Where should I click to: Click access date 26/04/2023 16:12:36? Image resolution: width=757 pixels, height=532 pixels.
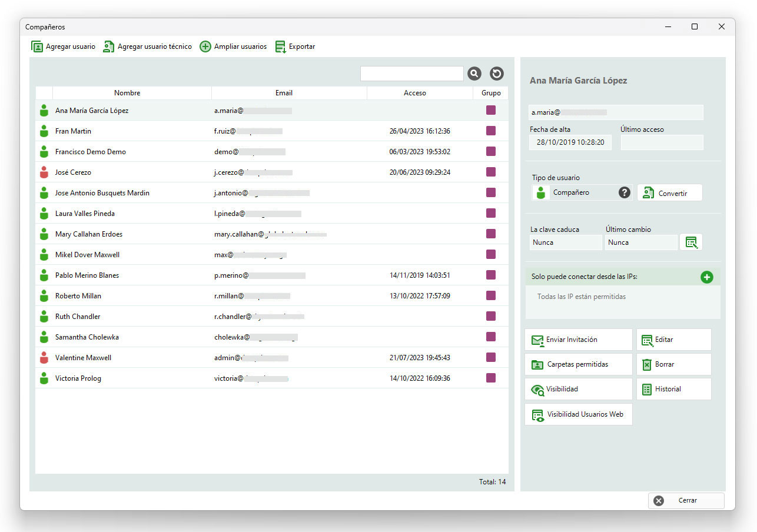click(x=420, y=131)
